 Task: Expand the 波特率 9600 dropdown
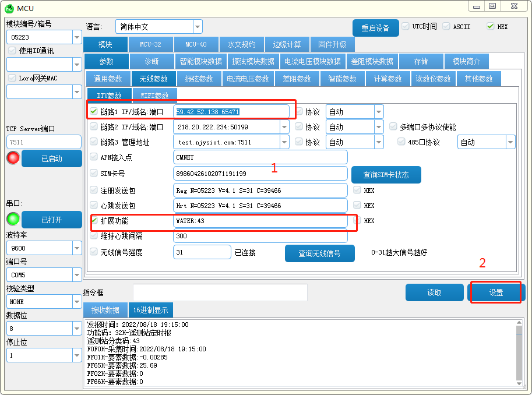(x=77, y=248)
